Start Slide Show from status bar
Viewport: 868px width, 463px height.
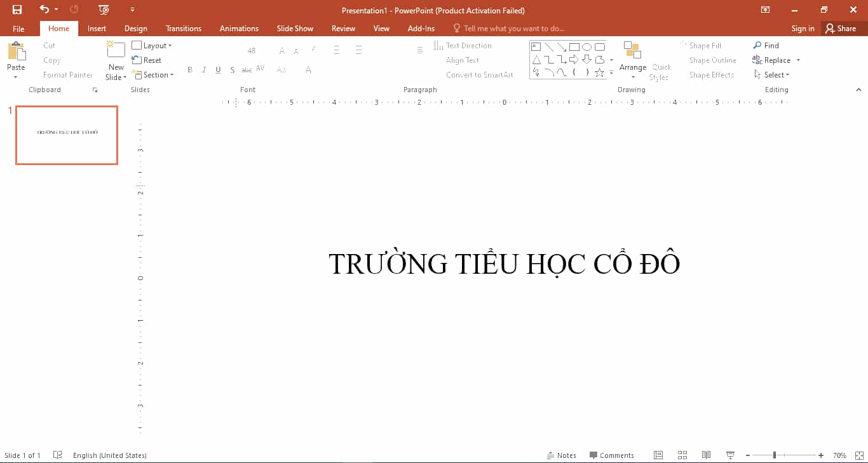tap(730, 455)
